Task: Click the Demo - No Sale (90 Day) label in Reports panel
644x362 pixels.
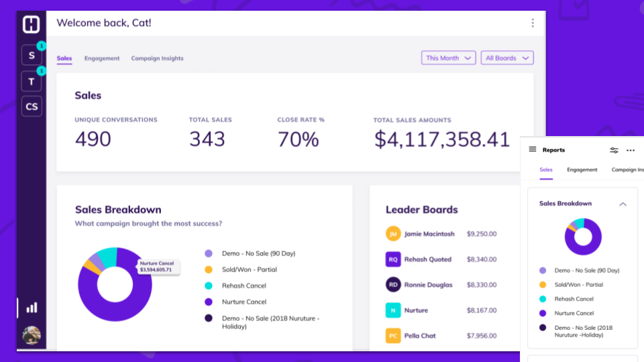Action: tap(587, 270)
